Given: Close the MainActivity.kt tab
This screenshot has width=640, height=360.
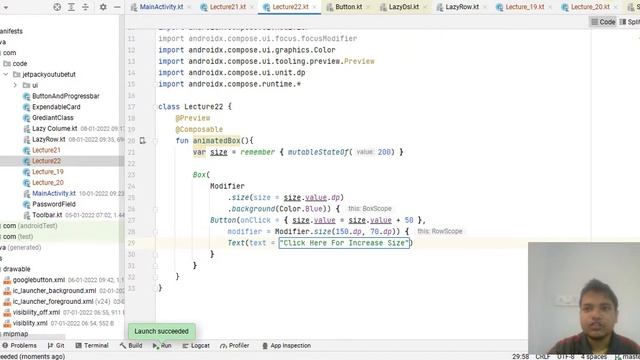Looking at the screenshot, I should (x=189, y=7).
